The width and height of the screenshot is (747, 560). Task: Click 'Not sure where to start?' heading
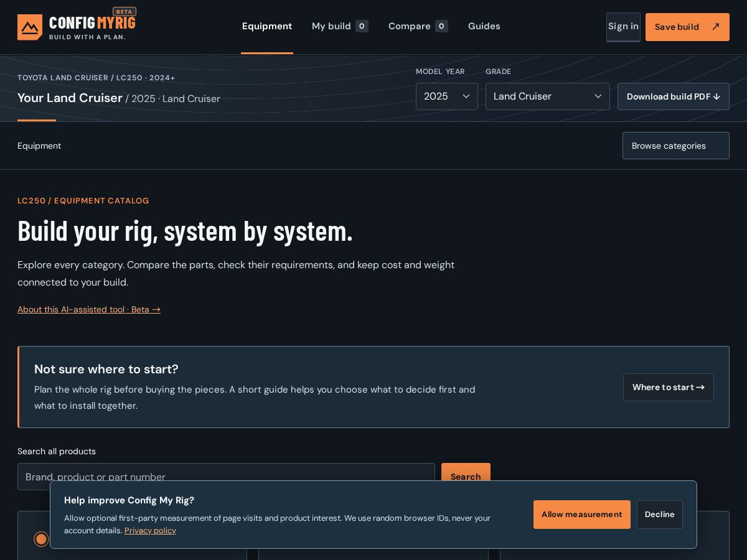click(106, 369)
